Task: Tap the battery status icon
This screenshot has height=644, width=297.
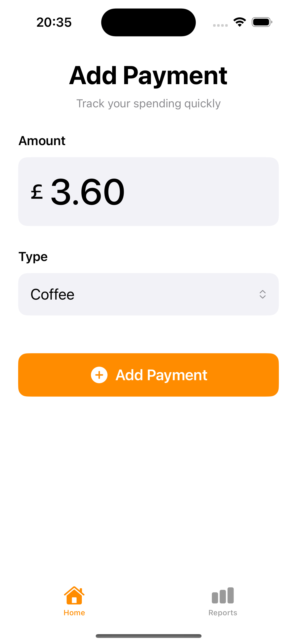Action: point(262,22)
